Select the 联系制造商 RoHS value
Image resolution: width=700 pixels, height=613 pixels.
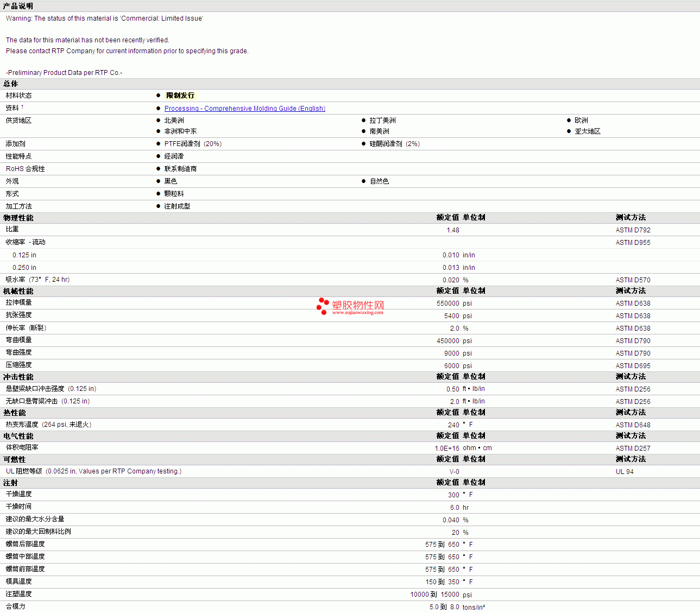click(x=181, y=169)
